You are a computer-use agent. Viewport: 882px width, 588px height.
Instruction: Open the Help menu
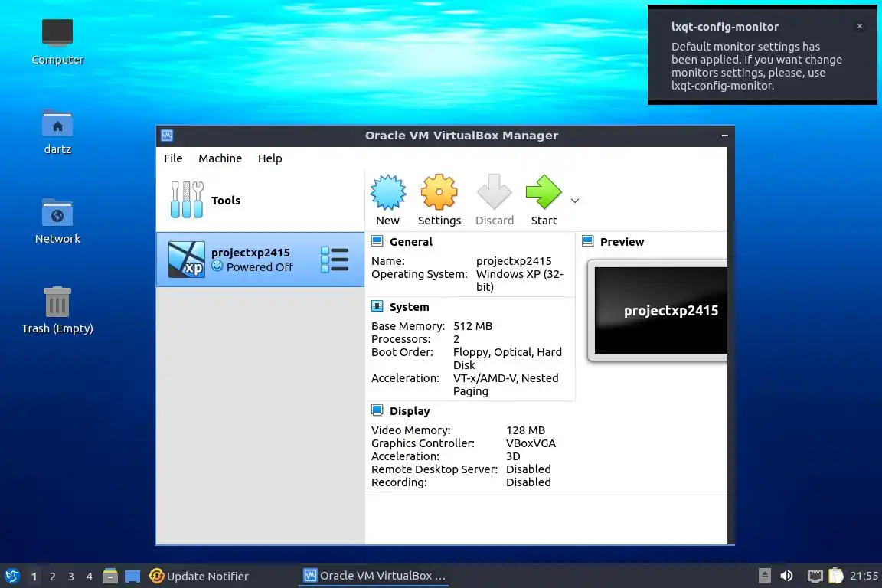coord(270,158)
